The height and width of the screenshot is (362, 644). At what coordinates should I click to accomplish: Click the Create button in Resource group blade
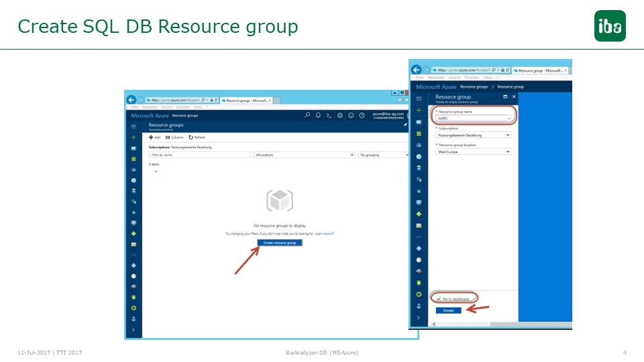449,310
